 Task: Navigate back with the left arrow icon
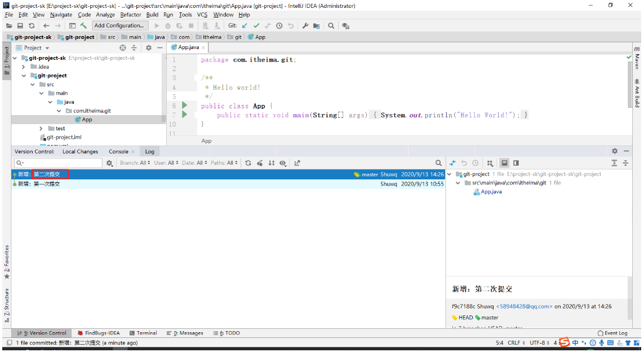coord(46,25)
